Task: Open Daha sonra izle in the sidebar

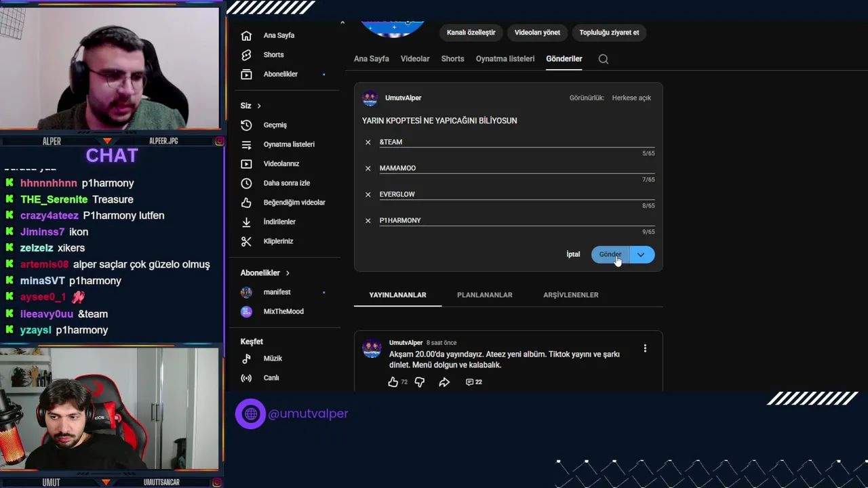Action: pyautogui.click(x=286, y=183)
